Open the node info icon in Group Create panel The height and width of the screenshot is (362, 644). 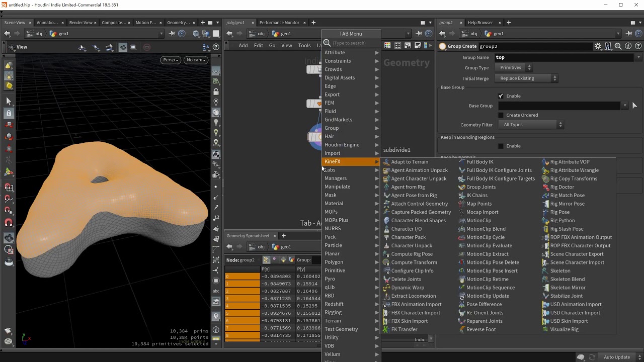pyautogui.click(x=628, y=46)
